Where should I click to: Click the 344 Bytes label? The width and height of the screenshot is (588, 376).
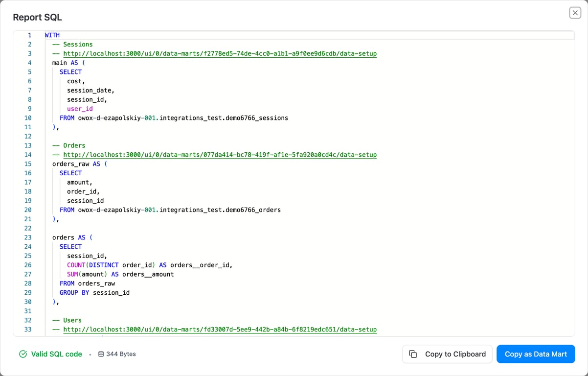point(121,354)
